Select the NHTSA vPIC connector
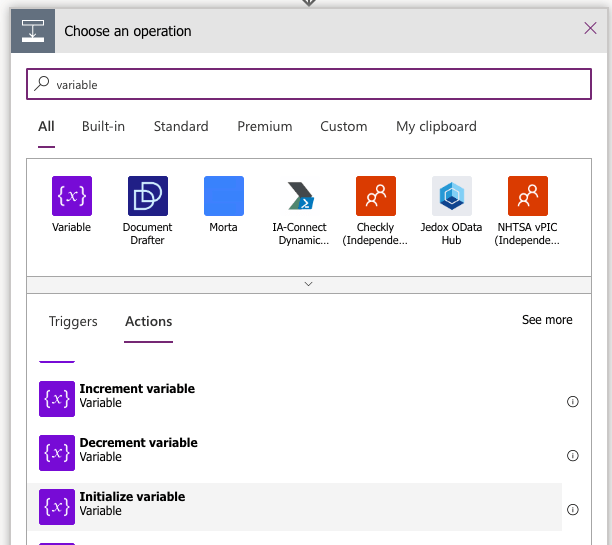This screenshot has width=612, height=545. [x=527, y=196]
